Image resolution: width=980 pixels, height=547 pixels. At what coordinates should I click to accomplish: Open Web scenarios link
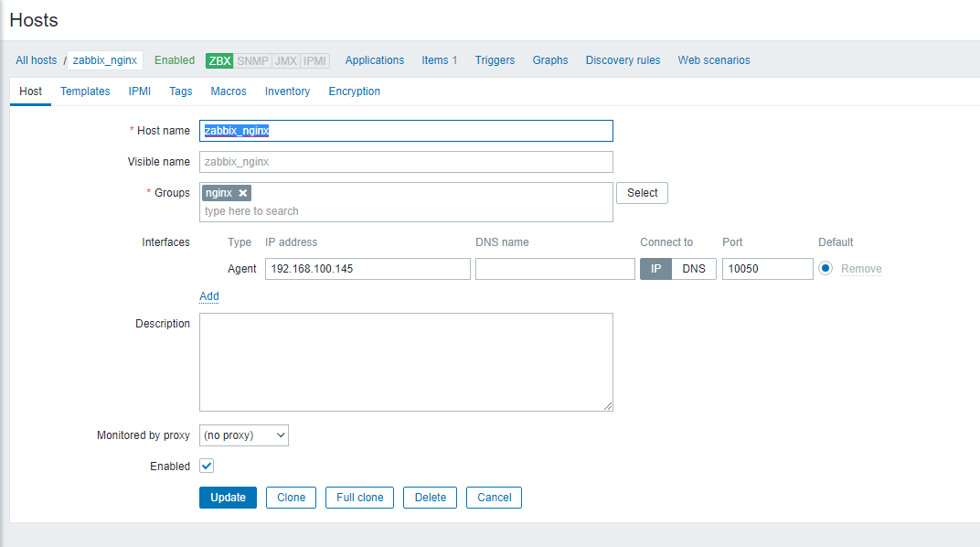(x=714, y=60)
